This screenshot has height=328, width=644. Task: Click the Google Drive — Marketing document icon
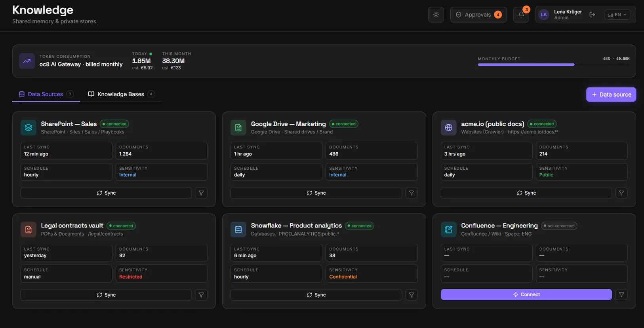pos(238,127)
